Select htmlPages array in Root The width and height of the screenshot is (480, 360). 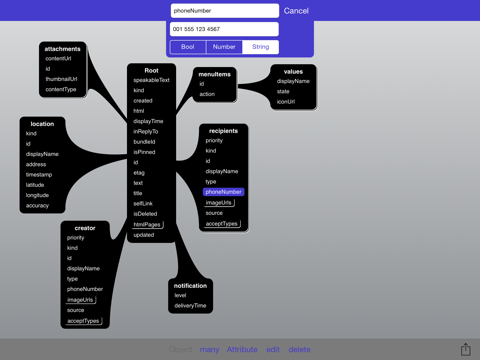click(x=148, y=225)
